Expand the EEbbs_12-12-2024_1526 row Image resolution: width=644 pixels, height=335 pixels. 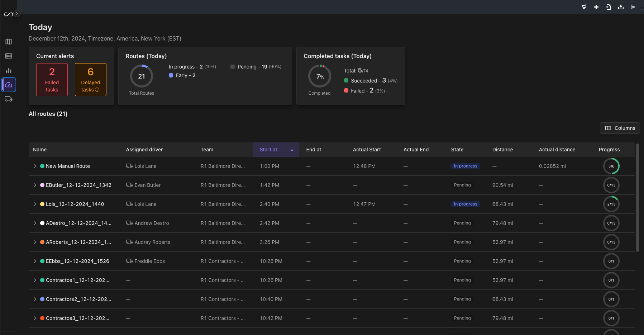coord(35,261)
